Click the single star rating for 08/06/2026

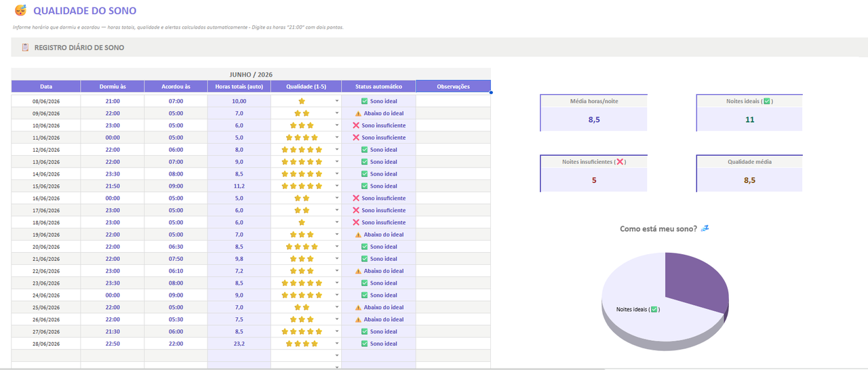[x=302, y=101]
